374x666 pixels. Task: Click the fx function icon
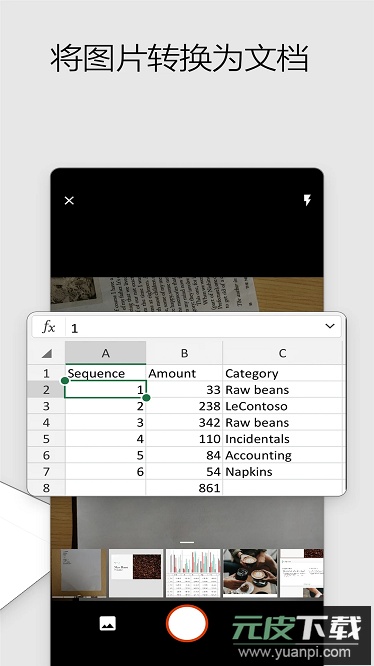point(48,327)
